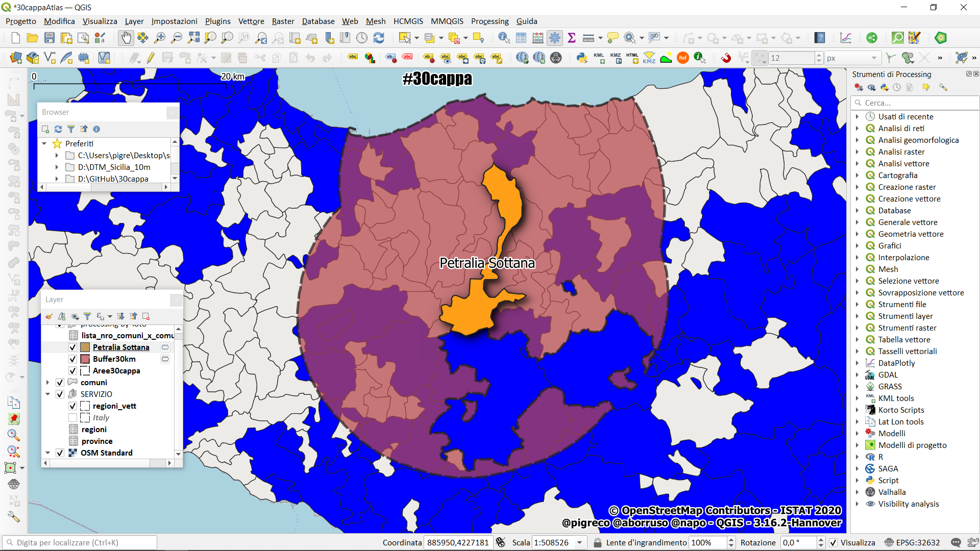Select the Pan Map hand tool
980x551 pixels.
(126, 38)
